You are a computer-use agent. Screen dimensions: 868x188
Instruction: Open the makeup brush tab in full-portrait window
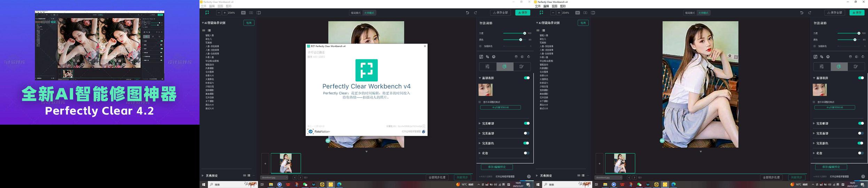pos(855,66)
